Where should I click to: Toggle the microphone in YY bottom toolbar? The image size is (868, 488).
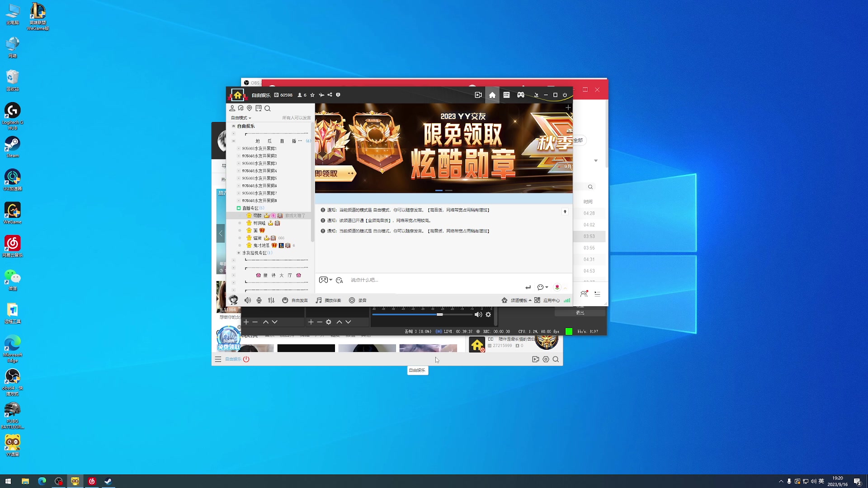[x=259, y=300]
